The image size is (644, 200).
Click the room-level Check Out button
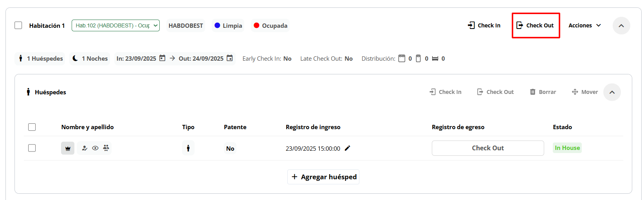point(536,25)
